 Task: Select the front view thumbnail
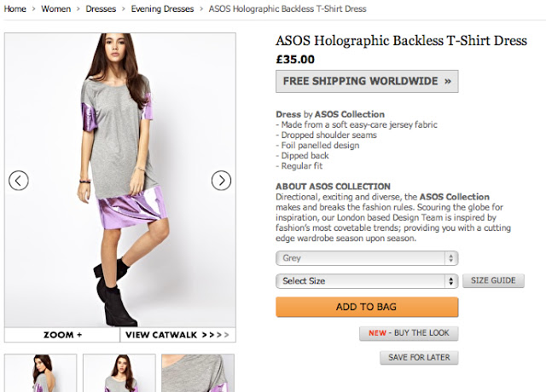pos(119,373)
